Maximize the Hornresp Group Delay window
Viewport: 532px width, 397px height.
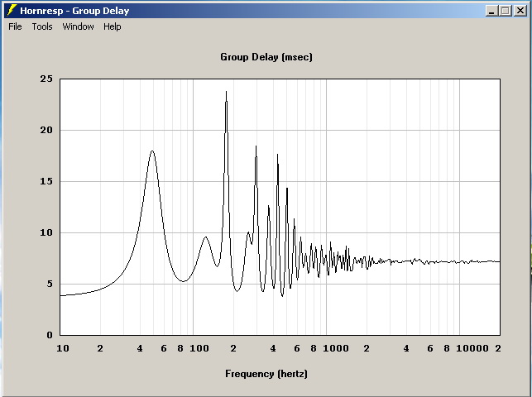click(506, 11)
